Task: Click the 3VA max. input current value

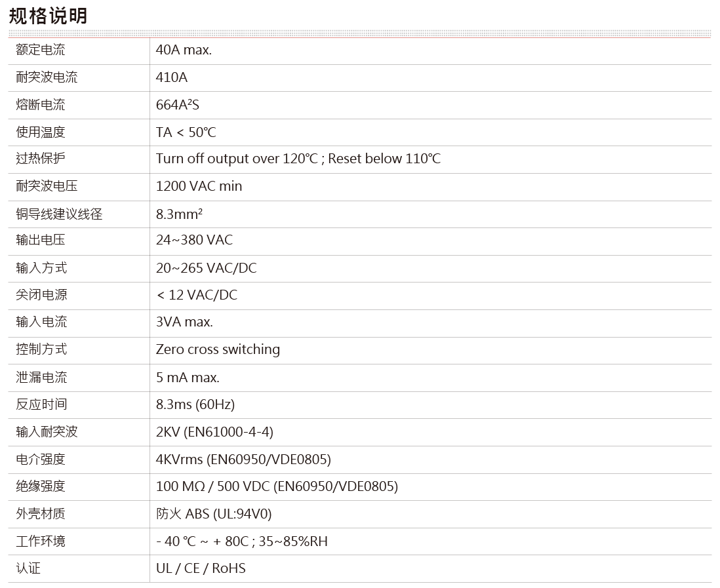Action: tap(184, 323)
